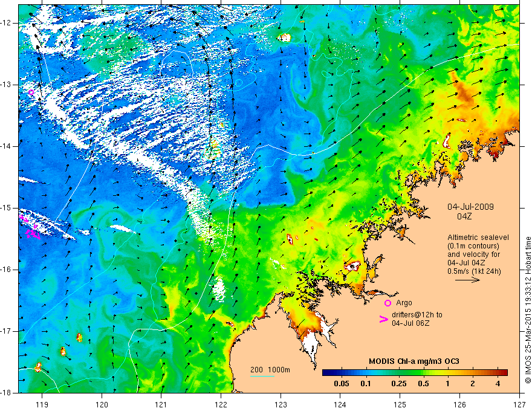The image size is (532, 411).
Task: Click the longitude axis label 119
Action: [x=42, y=404]
